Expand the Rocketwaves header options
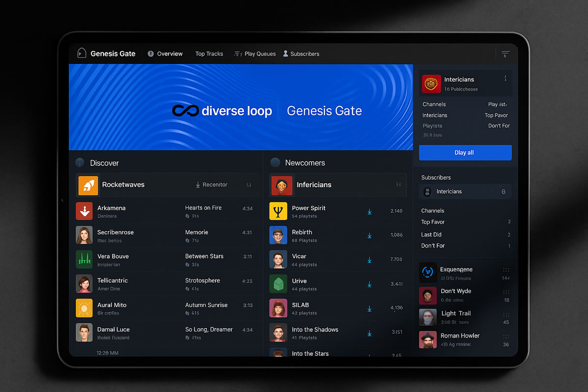 pyautogui.click(x=249, y=185)
